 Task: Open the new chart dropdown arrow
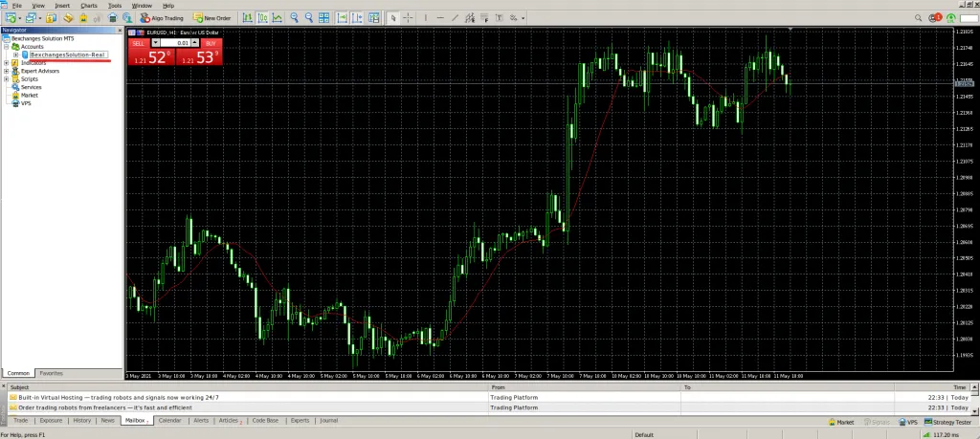coord(21,18)
